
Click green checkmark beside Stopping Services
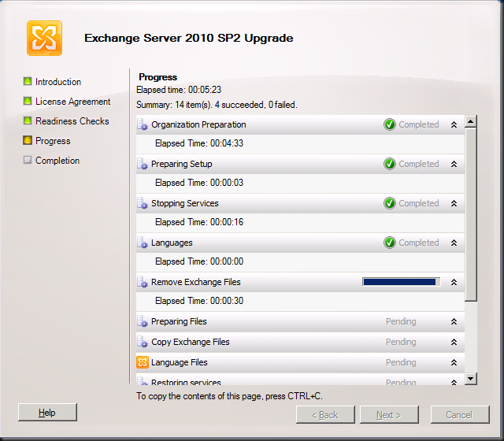(x=390, y=203)
